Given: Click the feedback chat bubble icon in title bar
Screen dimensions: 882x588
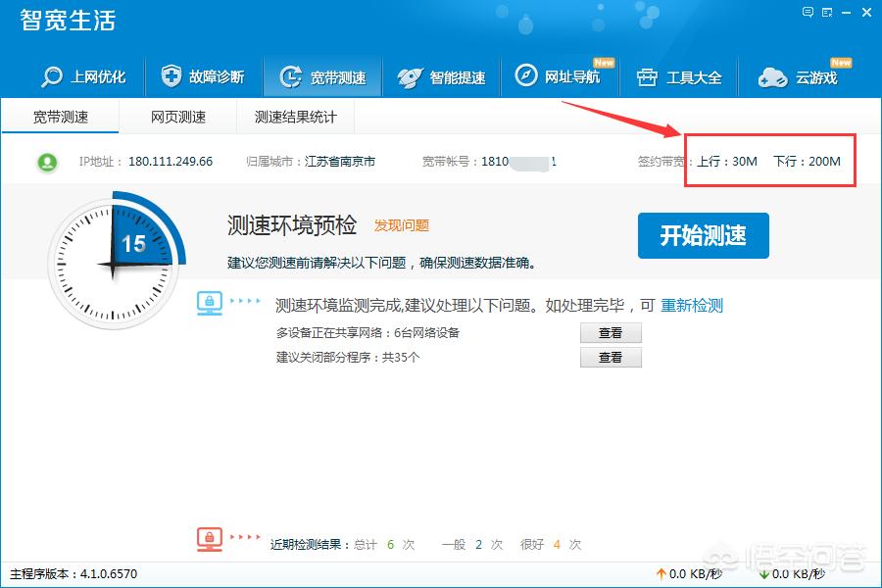Looking at the screenshot, I should pos(808,12).
